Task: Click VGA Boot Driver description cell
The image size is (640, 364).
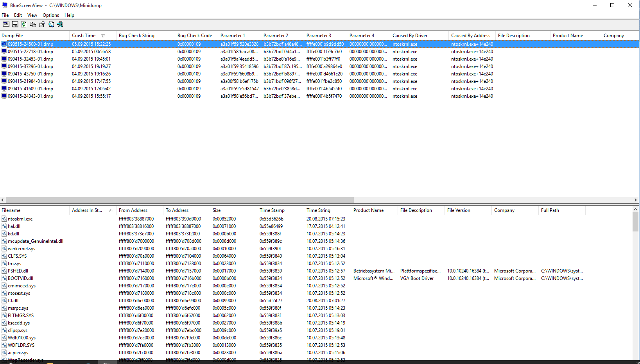Action: tap(417, 278)
